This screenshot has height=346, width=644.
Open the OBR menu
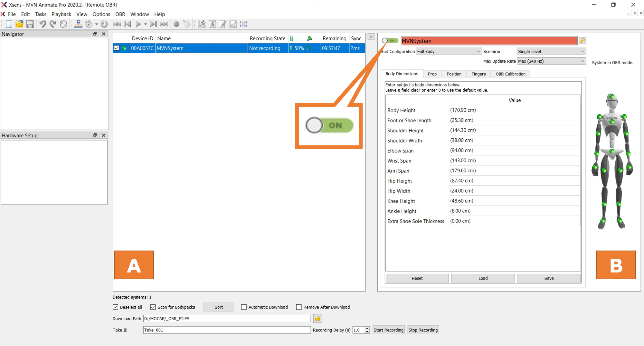120,14
